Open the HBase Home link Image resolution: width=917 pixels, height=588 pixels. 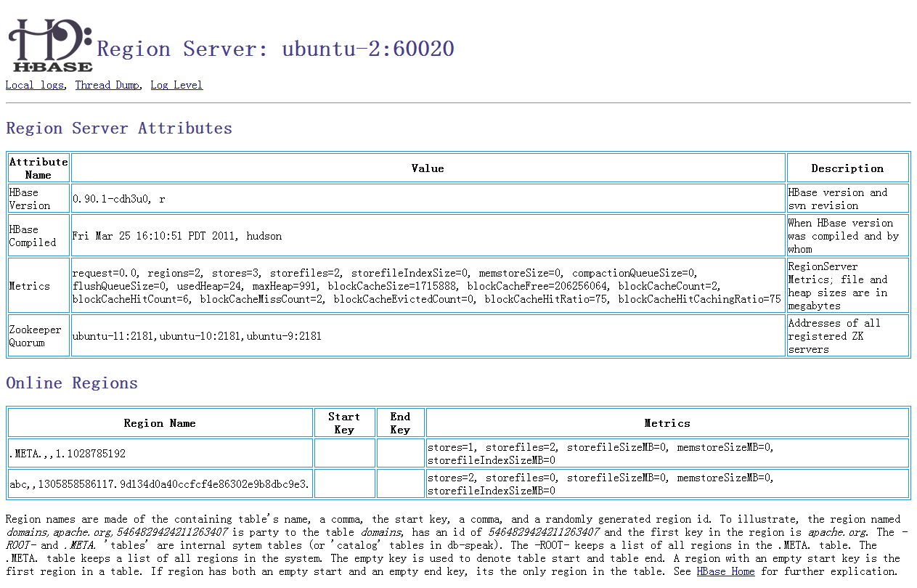pos(725,571)
